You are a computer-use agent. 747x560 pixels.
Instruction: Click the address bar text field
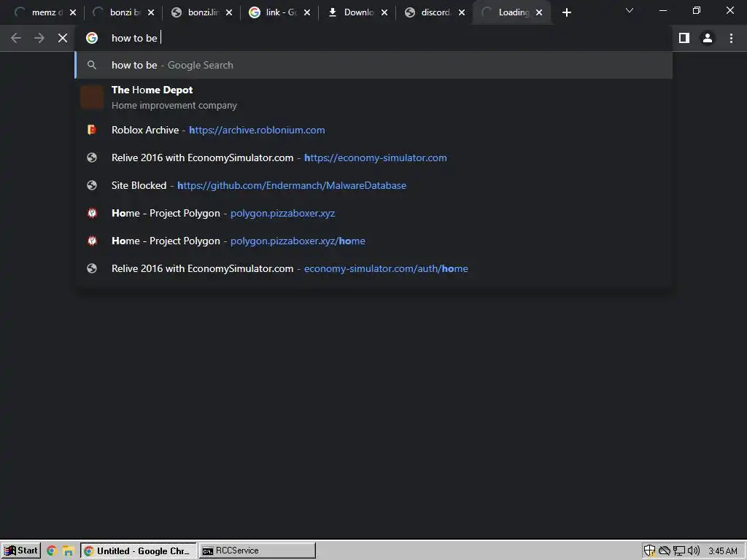coord(373,38)
